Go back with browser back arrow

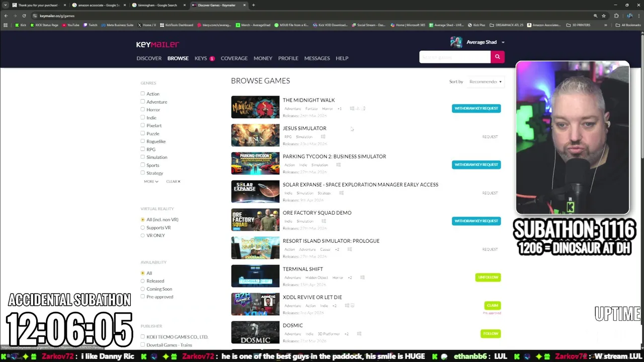[6, 16]
